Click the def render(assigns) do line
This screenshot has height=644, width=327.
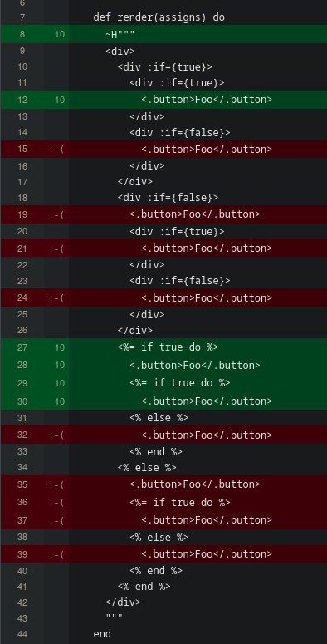point(159,17)
